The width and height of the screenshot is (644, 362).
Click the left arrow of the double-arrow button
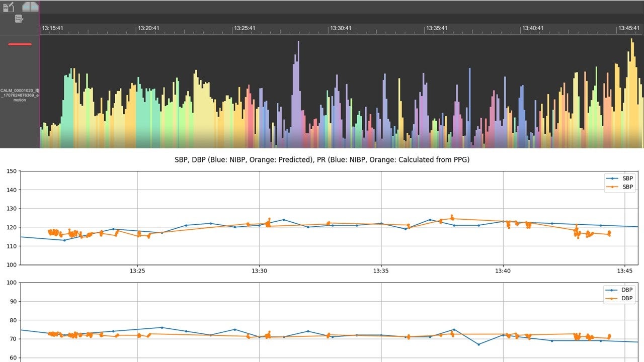[x=26, y=7]
